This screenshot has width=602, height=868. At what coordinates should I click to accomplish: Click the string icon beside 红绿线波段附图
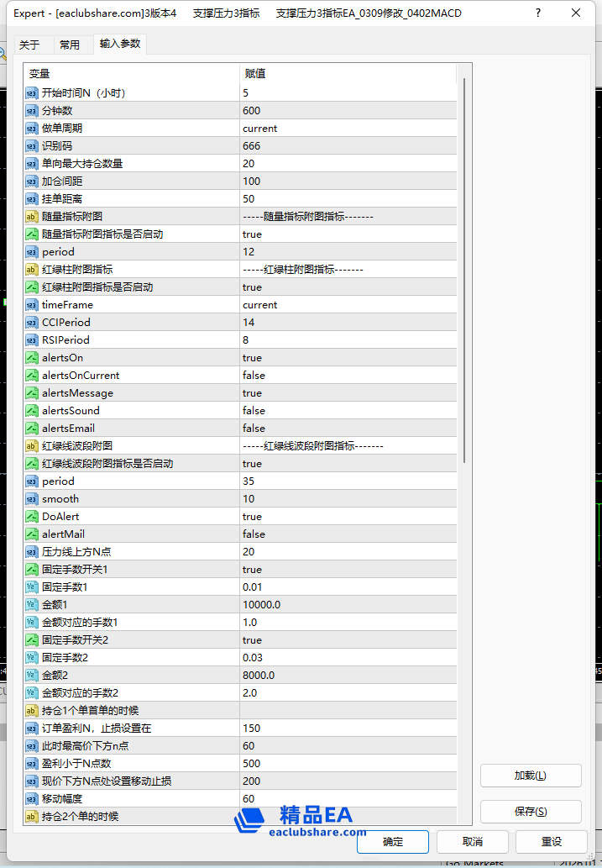coord(32,446)
